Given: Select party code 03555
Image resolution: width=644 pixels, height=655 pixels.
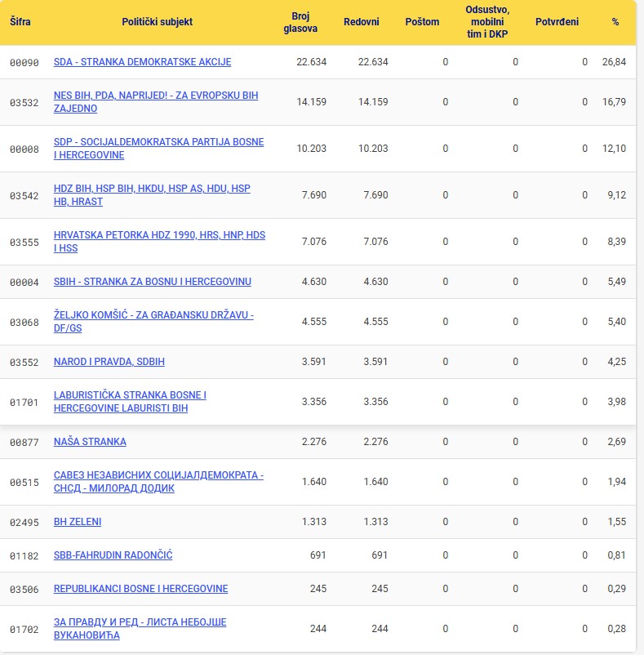Looking at the screenshot, I should 24,243.
